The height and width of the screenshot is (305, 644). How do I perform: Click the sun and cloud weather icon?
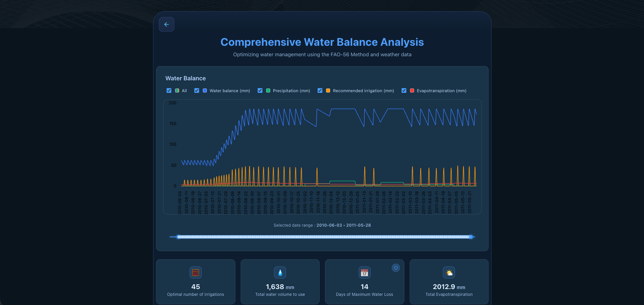(x=449, y=272)
